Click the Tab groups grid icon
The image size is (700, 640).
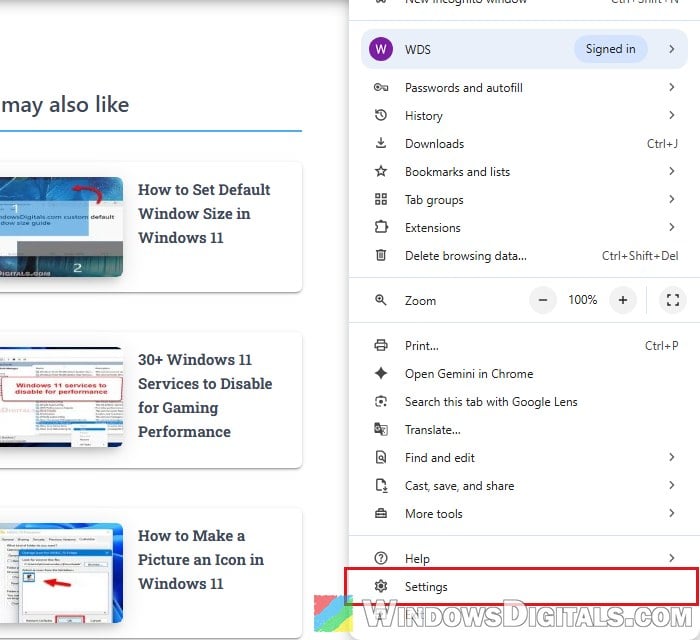381,199
